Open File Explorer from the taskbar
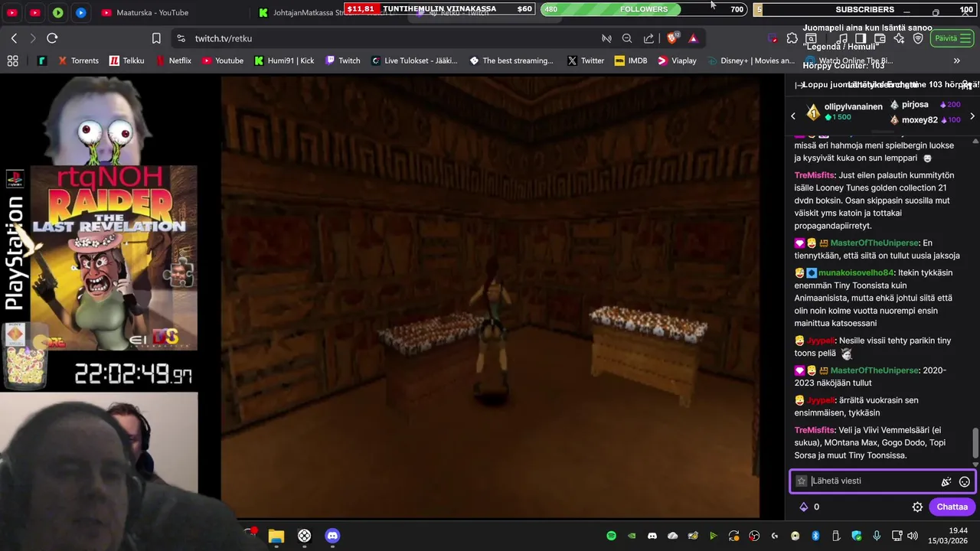The width and height of the screenshot is (980, 551). point(276,536)
